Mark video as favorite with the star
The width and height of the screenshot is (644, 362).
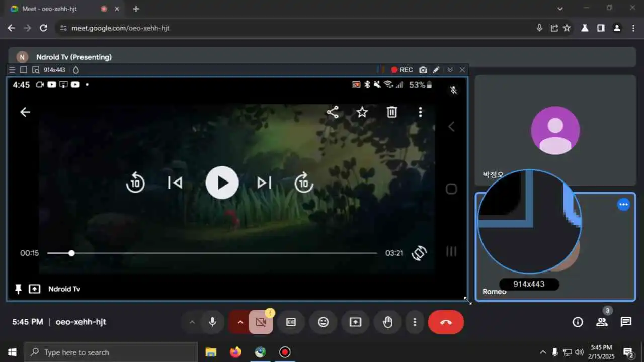[x=362, y=112]
